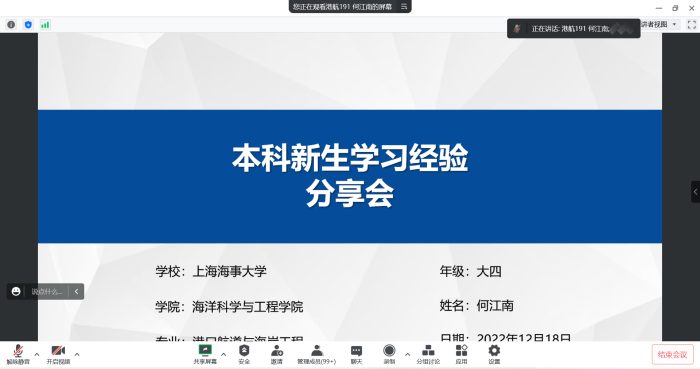This screenshot has width=700, height=369.
Task: Open the speaker view dropdown
Action: tap(660, 25)
